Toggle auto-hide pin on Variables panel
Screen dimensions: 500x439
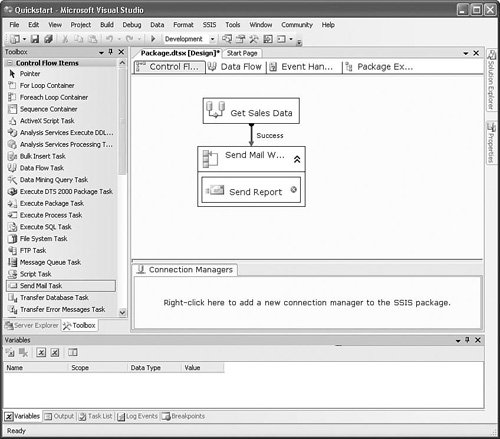(x=467, y=340)
